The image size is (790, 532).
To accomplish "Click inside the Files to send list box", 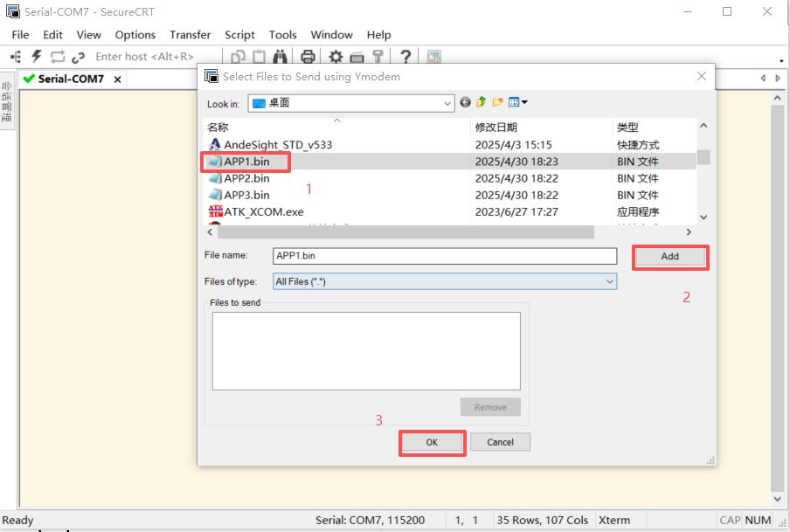I will (366, 351).
